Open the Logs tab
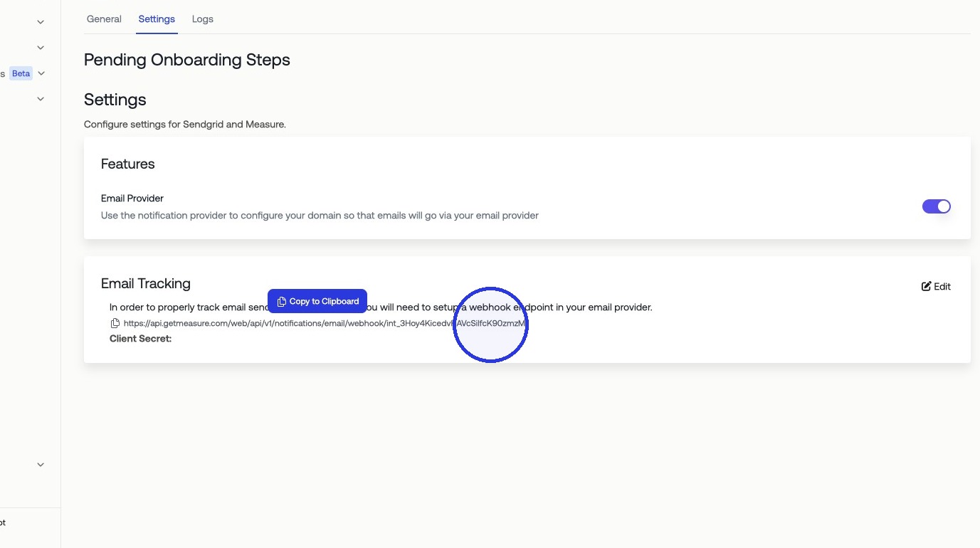 click(x=203, y=19)
